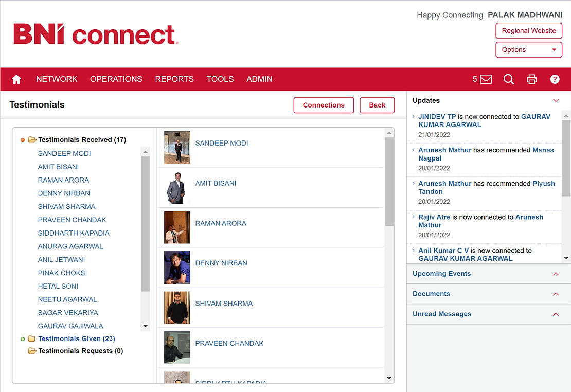
Task: Click the Back button
Action: pyautogui.click(x=377, y=105)
